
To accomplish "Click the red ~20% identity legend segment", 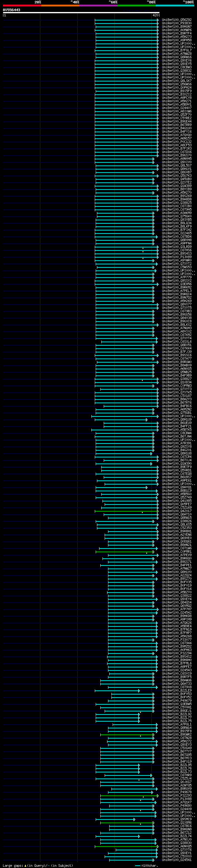I will coord(22,6).
